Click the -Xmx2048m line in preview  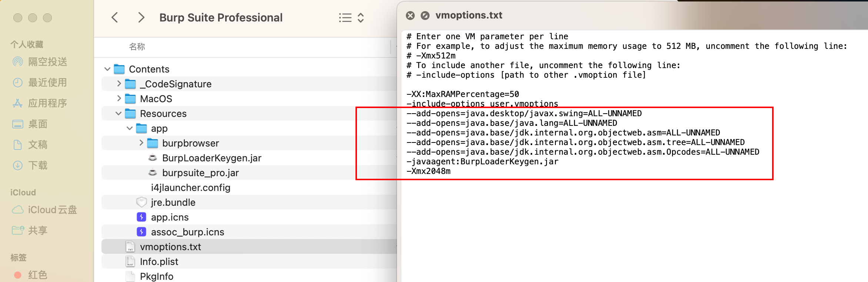coord(428,171)
